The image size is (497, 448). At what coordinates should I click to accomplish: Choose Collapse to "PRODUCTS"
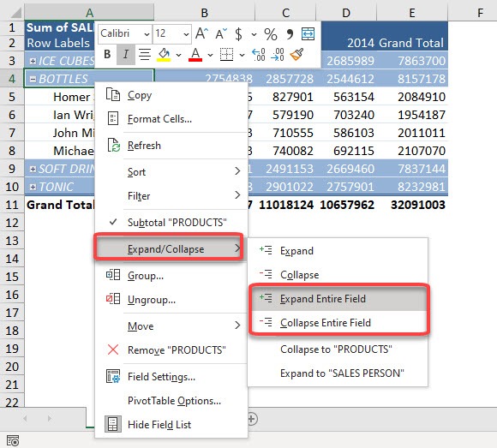(x=338, y=349)
